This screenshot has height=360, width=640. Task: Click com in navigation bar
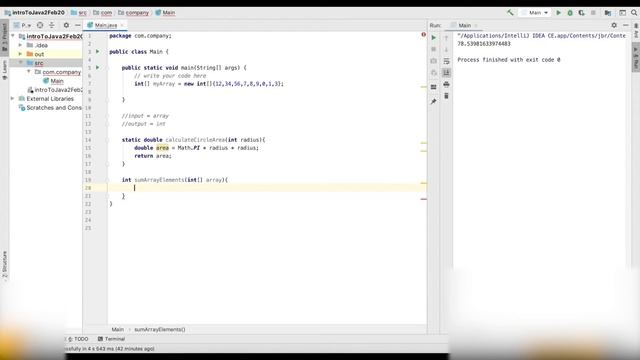(x=102, y=13)
